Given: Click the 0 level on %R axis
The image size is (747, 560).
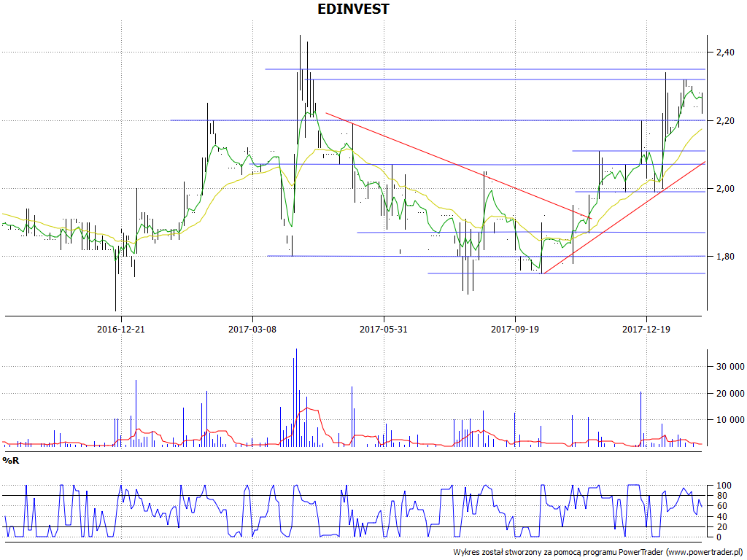Looking at the screenshot, I should (719, 537).
